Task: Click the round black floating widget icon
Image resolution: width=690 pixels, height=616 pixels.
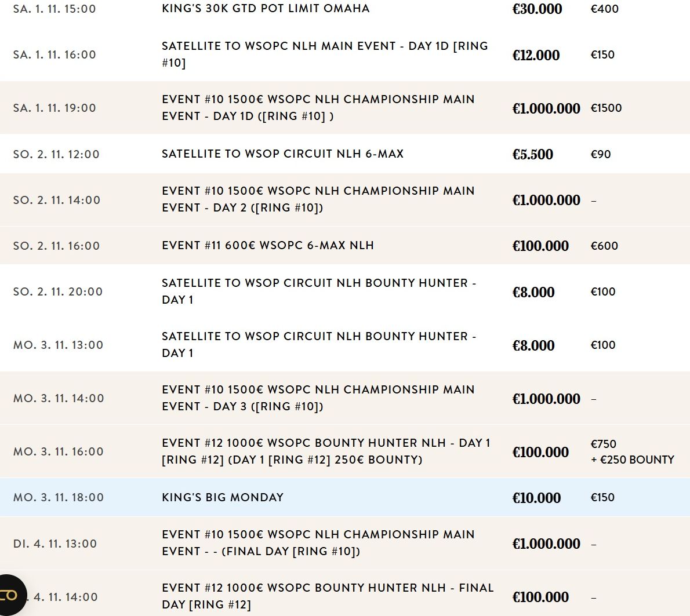Action: click(10, 595)
